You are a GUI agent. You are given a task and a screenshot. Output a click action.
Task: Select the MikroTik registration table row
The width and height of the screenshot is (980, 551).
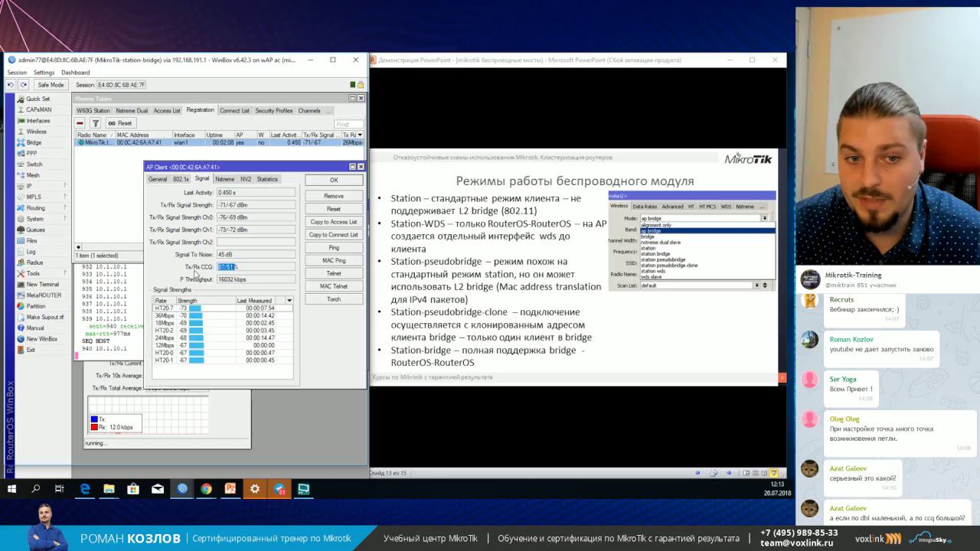pyautogui.click(x=219, y=142)
